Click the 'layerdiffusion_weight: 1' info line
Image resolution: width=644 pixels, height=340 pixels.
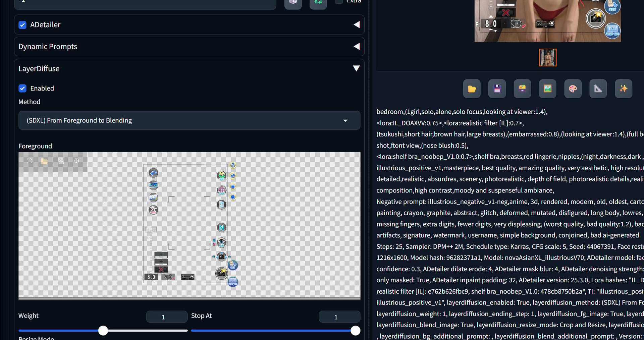(x=510, y=314)
